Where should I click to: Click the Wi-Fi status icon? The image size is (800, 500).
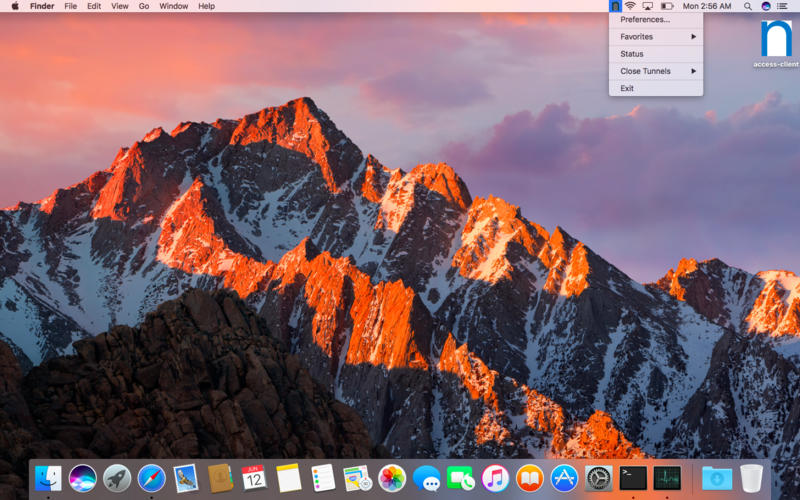coord(631,6)
